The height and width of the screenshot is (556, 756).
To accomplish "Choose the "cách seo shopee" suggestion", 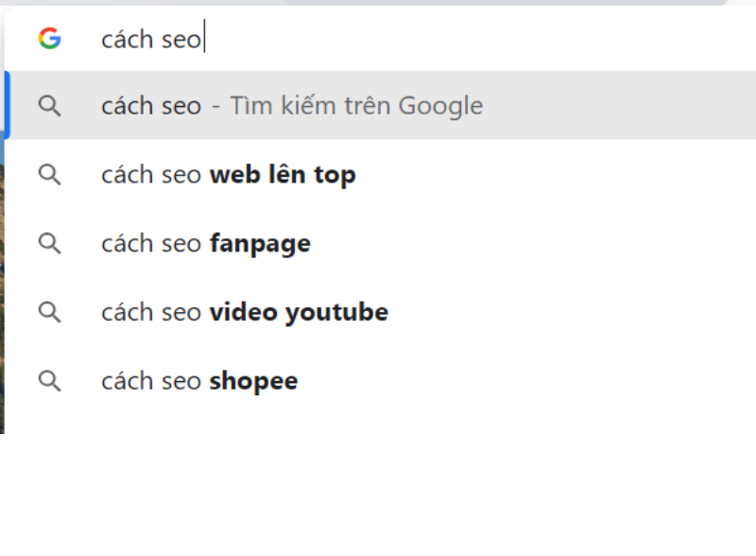I will point(198,380).
